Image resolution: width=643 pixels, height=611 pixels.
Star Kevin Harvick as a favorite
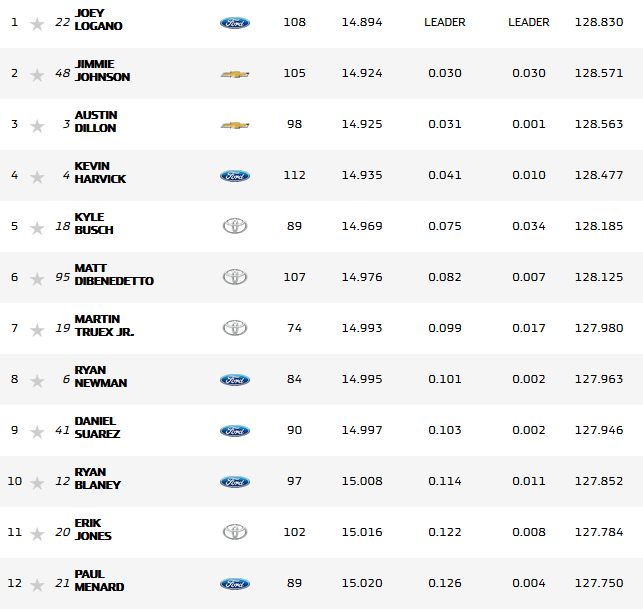coord(37,177)
